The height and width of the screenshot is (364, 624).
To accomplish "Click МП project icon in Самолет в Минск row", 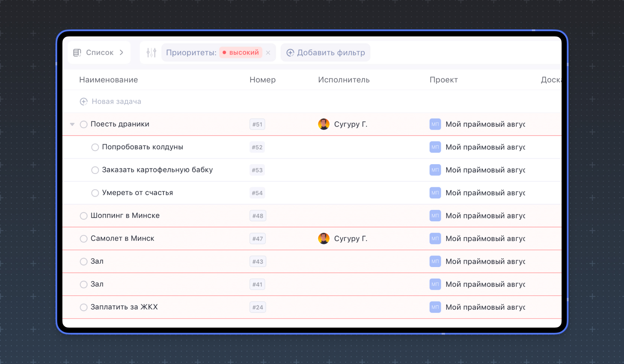I will click(x=435, y=238).
